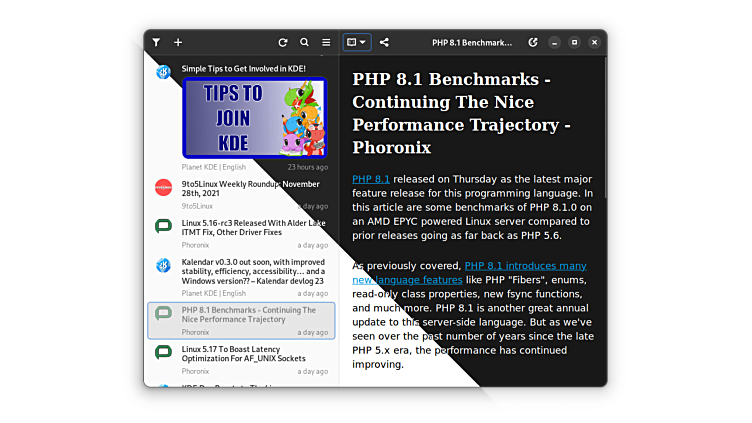Select 9to5Linux Weekly Roundup article
The height and width of the screenshot is (423, 752).
(250, 189)
